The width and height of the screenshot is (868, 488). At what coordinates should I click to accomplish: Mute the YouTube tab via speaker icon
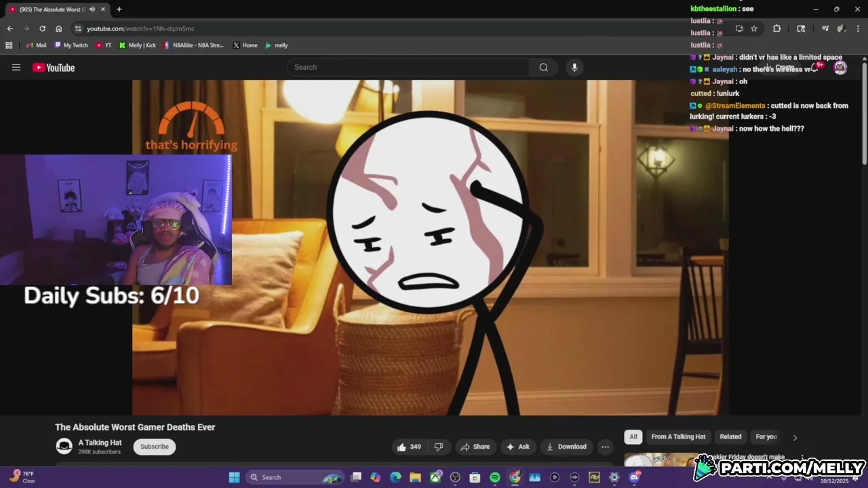92,9
